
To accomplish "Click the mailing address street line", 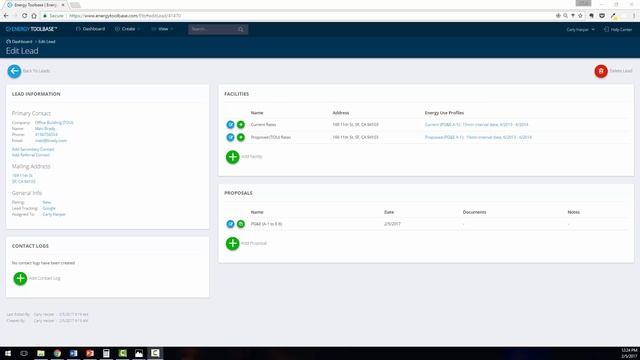I will point(22,176).
